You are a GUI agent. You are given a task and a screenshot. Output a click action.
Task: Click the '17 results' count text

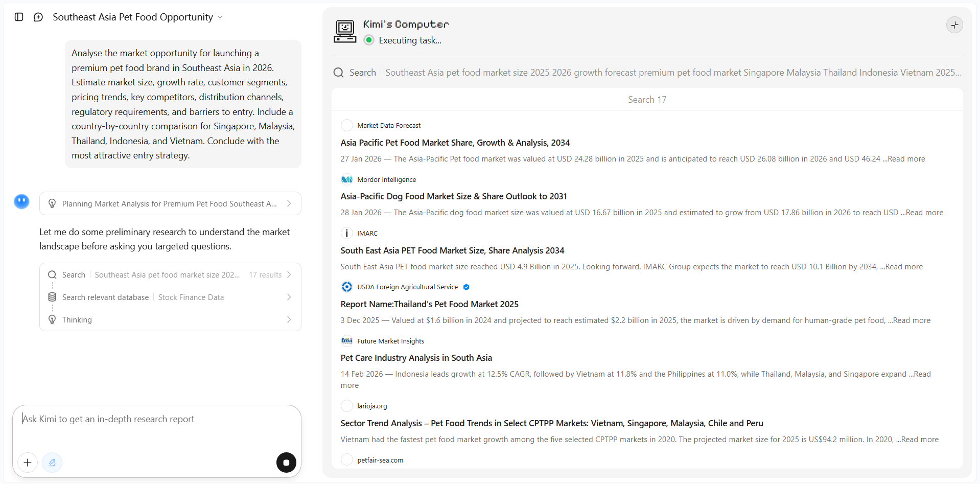coord(265,275)
